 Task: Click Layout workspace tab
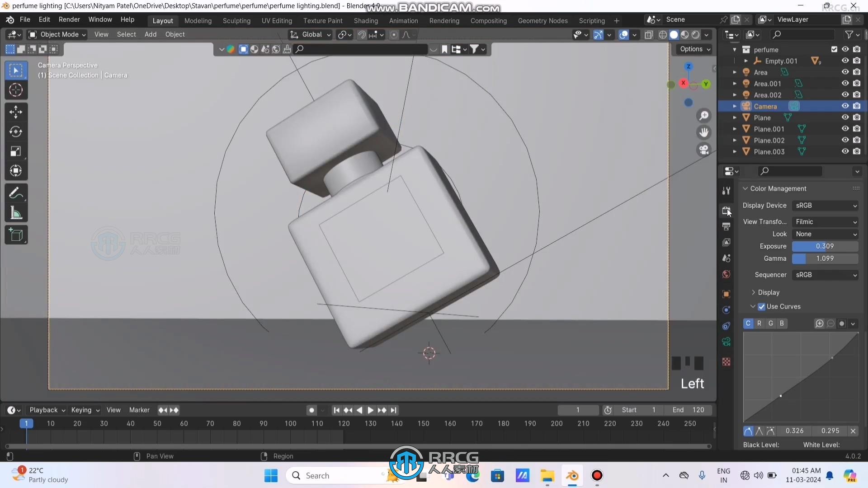(163, 20)
